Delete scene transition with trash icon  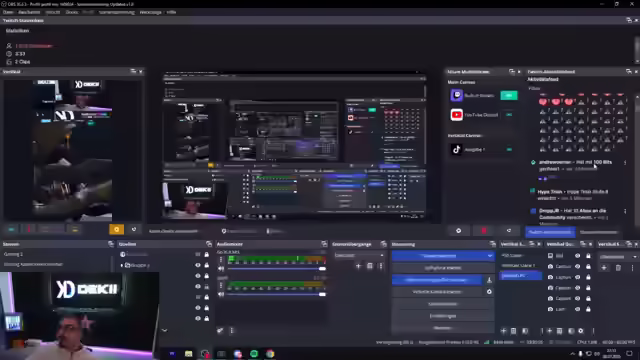(x=369, y=266)
